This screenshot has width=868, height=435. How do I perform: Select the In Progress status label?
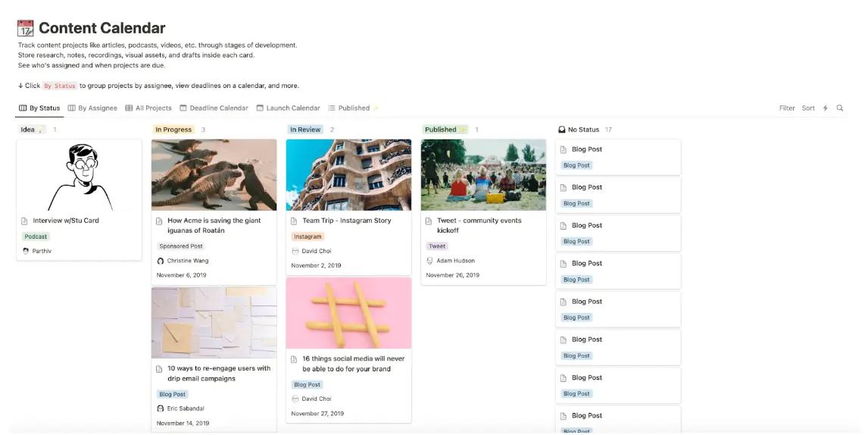(173, 130)
